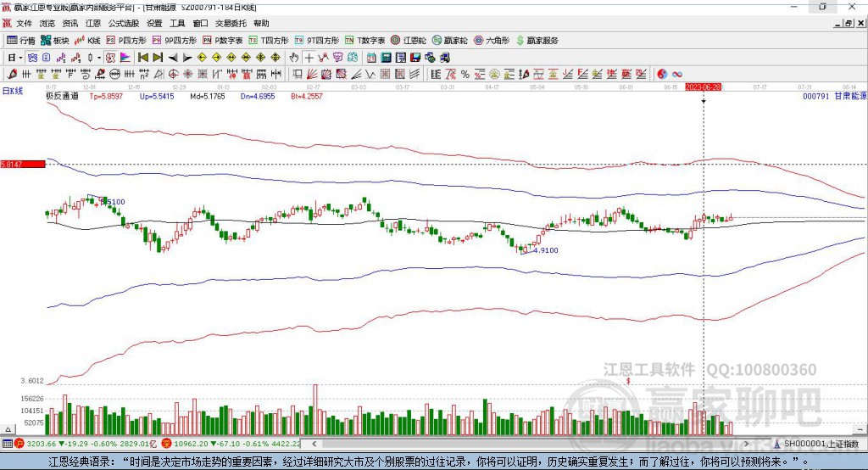Click the cyan brain-shaped icon

tap(353, 58)
